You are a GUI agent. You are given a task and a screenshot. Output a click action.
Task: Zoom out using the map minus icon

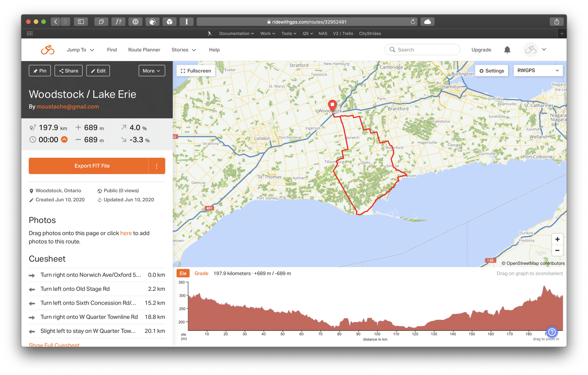[x=557, y=250]
